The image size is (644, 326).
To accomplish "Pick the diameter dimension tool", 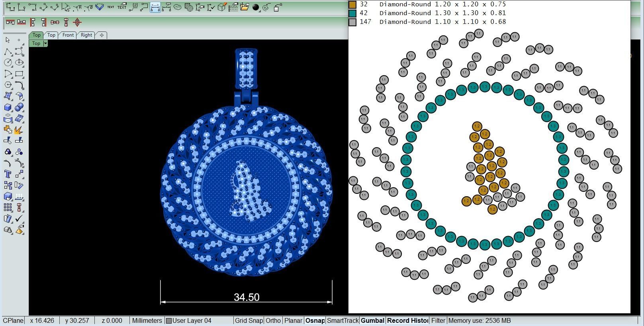I will point(88,7).
